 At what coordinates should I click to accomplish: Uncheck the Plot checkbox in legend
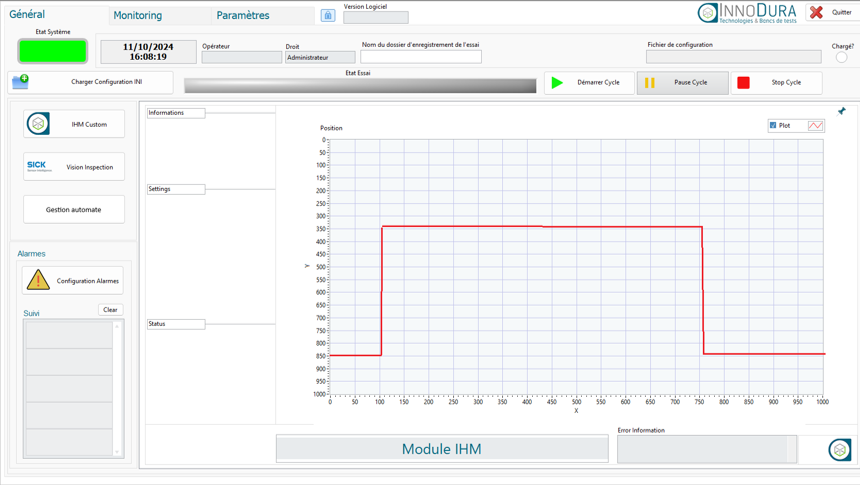coord(773,126)
